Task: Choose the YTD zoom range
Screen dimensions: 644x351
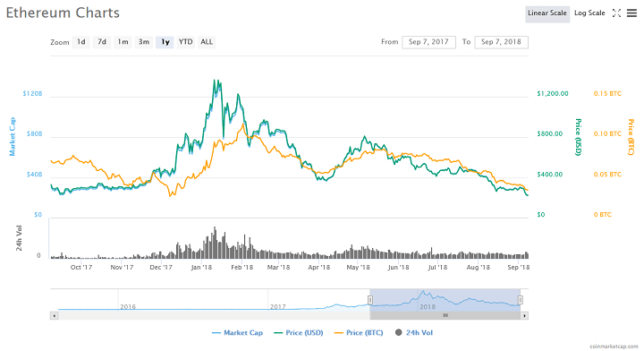Action: pos(186,42)
